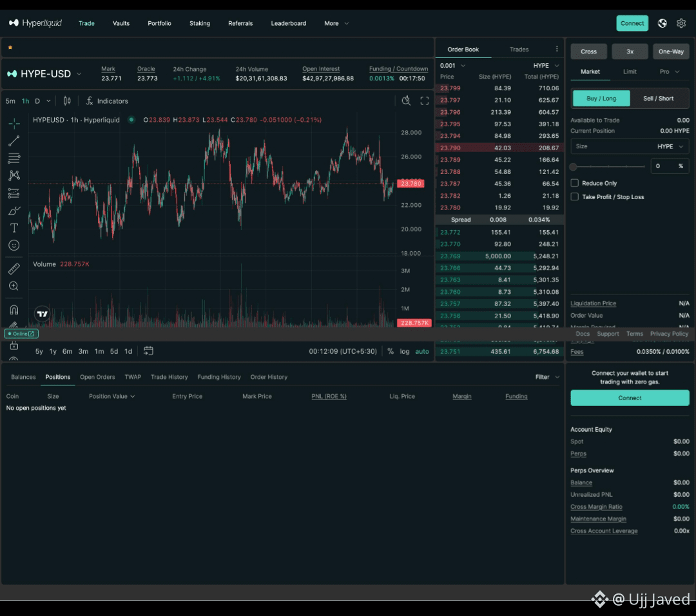Image resolution: width=696 pixels, height=616 pixels.
Task: Select Sell / Short side
Action: [x=658, y=98]
